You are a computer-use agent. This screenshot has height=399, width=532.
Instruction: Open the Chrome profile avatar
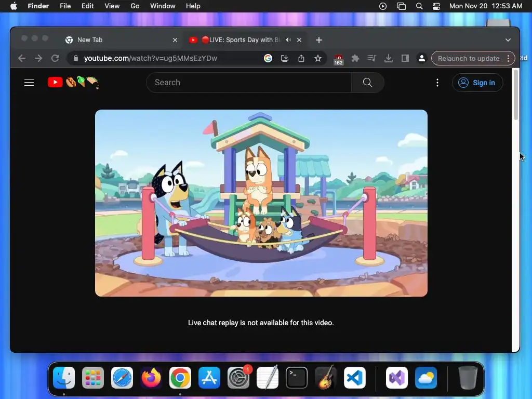click(x=422, y=58)
